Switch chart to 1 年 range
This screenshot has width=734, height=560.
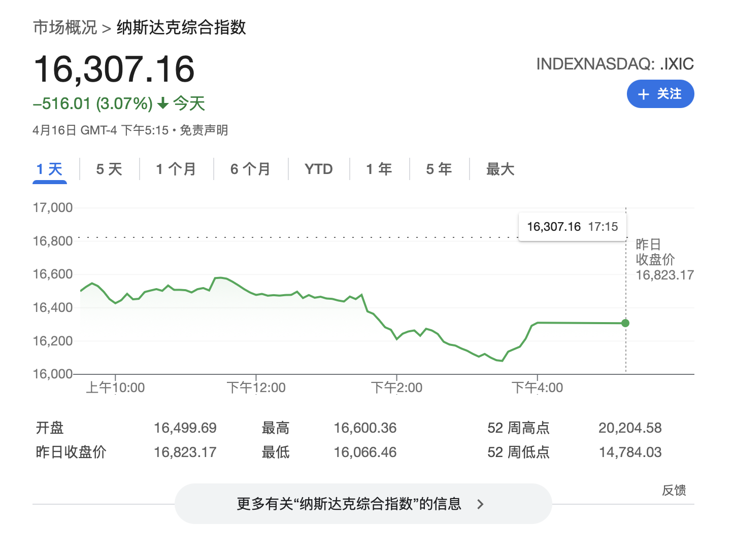tap(379, 169)
